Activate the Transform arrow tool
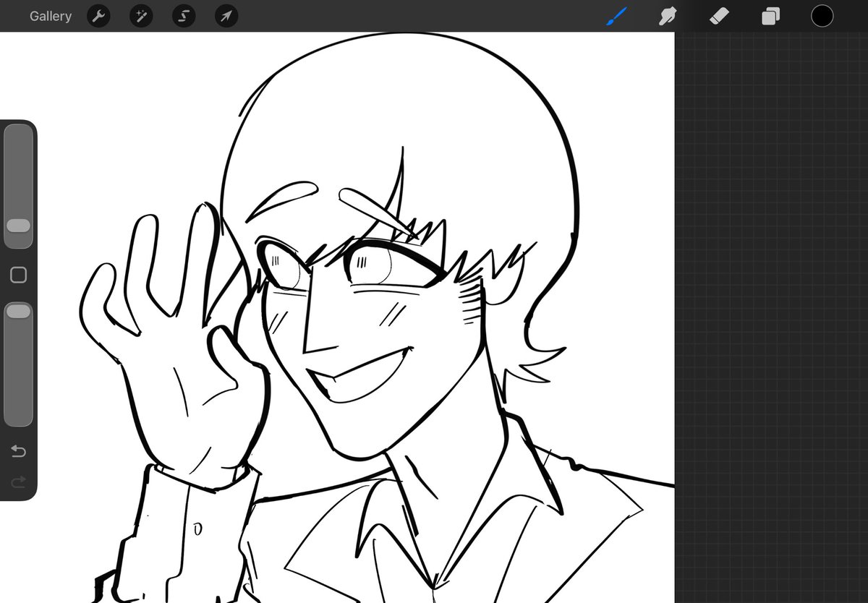The image size is (868, 603). [226, 16]
